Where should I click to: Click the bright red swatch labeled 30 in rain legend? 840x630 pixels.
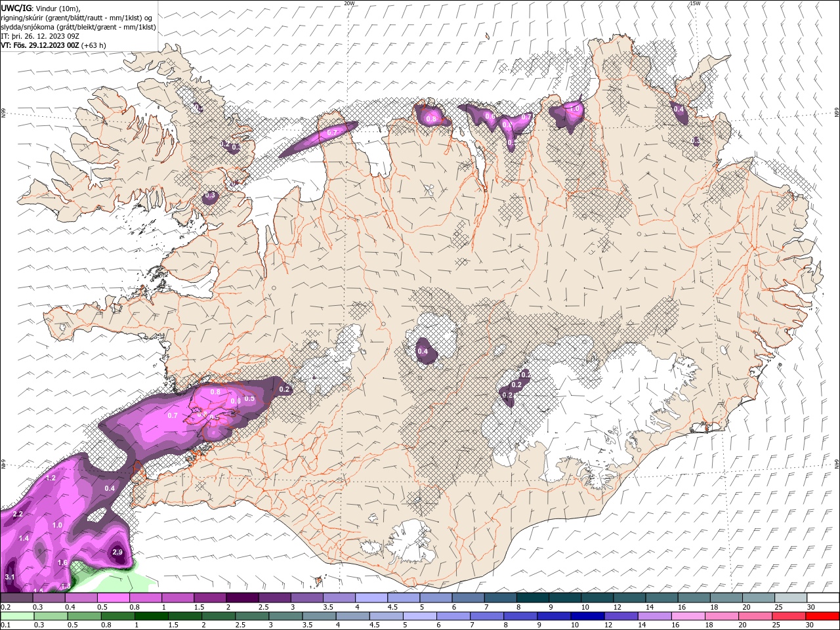click(822, 616)
